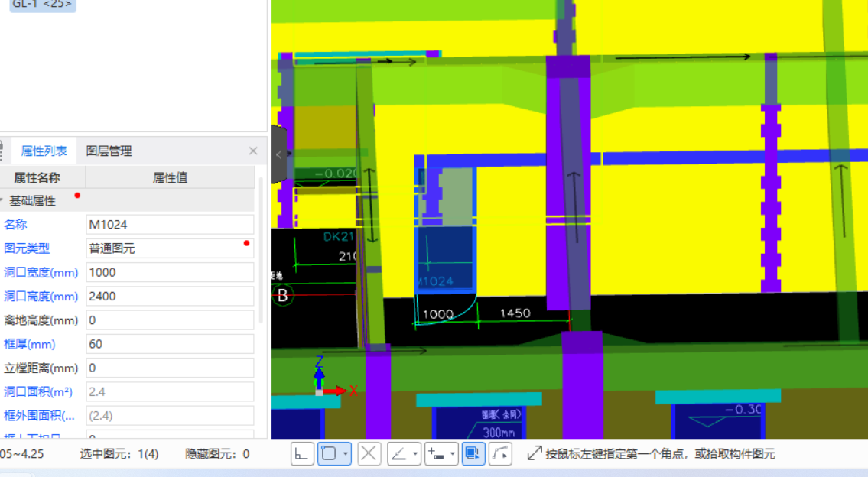Select the GL-1 <25> list item
This screenshot has height=477, width=868.
(x=43, y=5)
